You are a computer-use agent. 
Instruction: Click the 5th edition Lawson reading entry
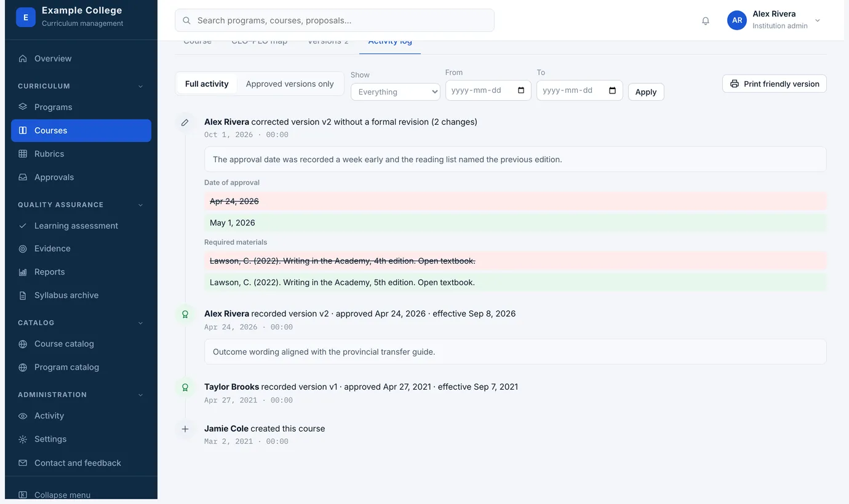(342, 283)
